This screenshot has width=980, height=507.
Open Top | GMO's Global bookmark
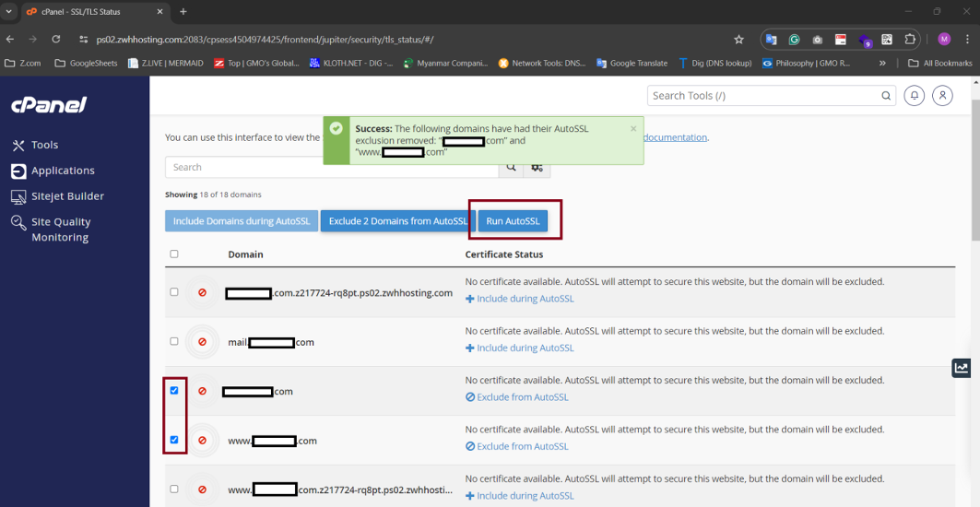(x=256, y=63)
